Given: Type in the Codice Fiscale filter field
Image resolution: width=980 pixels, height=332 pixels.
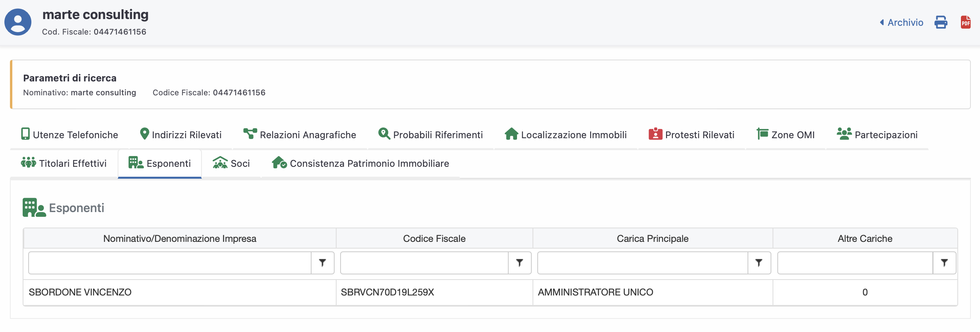Looking at the screenshot, I should 424,263.
